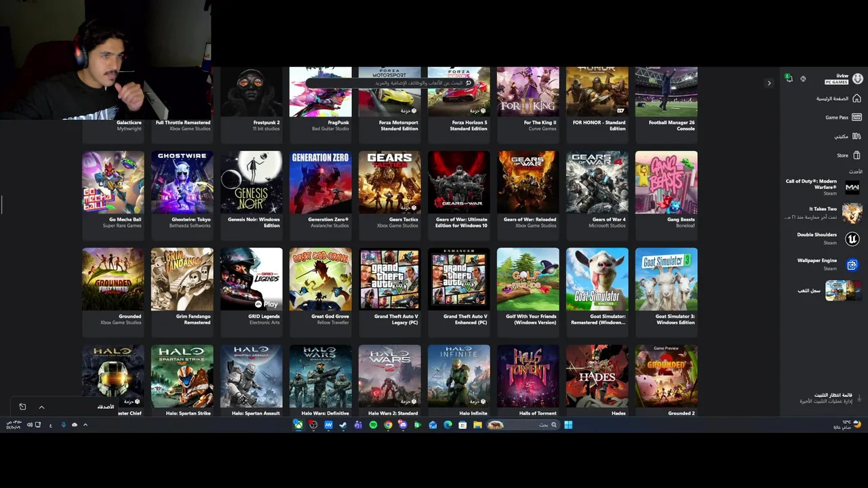Open Grim Fandango Remastered tile

(182, 292)
